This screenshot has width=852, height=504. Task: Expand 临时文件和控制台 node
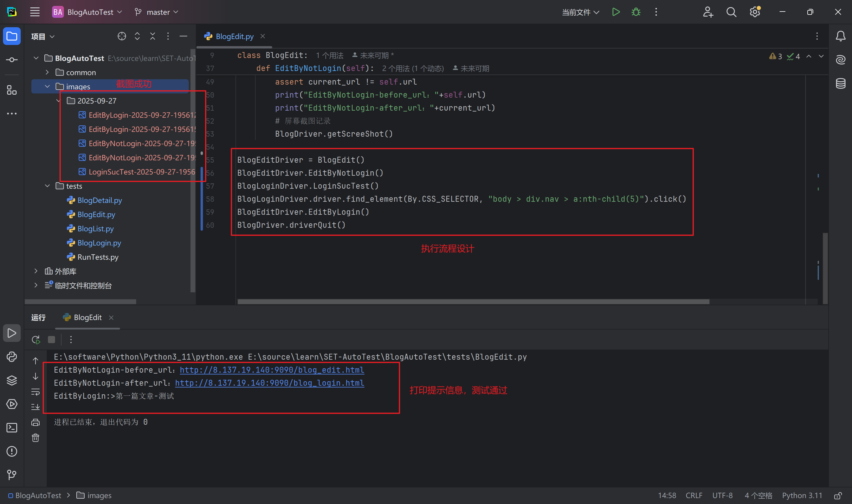point(36,285)
